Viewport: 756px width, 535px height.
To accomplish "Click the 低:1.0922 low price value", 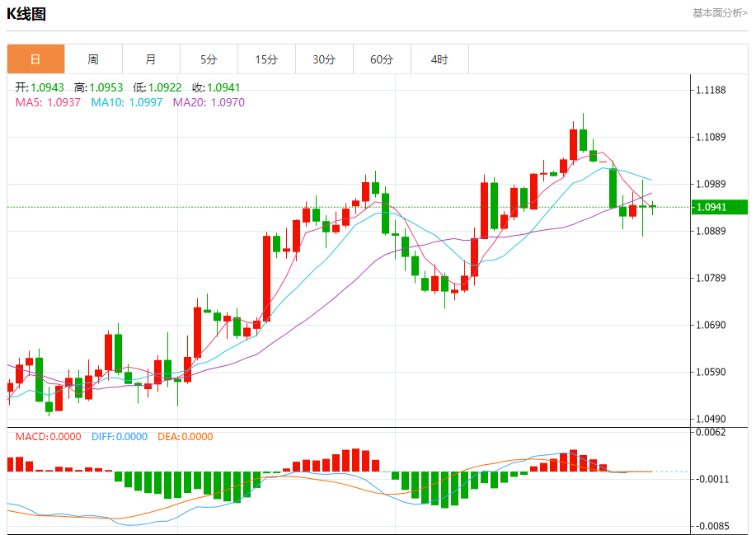I will point(157,87).
